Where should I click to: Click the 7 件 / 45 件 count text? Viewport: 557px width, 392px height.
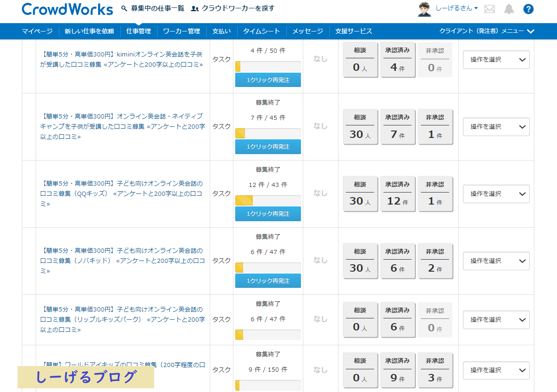pyautogui.click(x=268, y=118)
